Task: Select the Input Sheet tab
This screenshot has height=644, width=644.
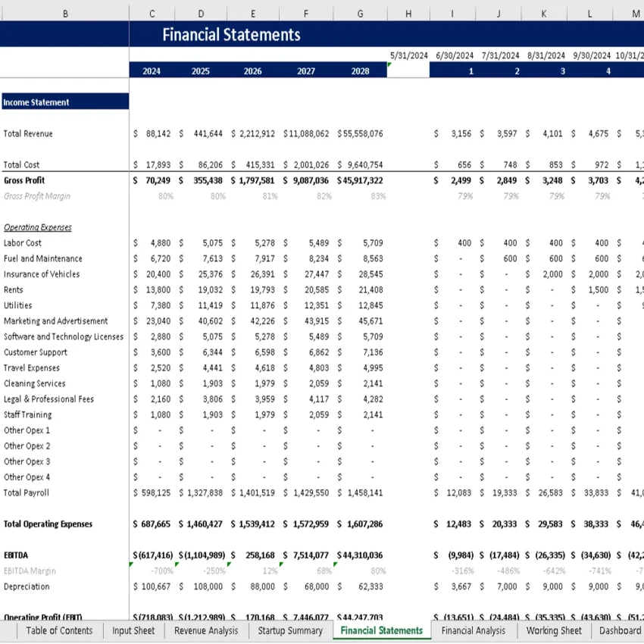Action: coord(133,630)
